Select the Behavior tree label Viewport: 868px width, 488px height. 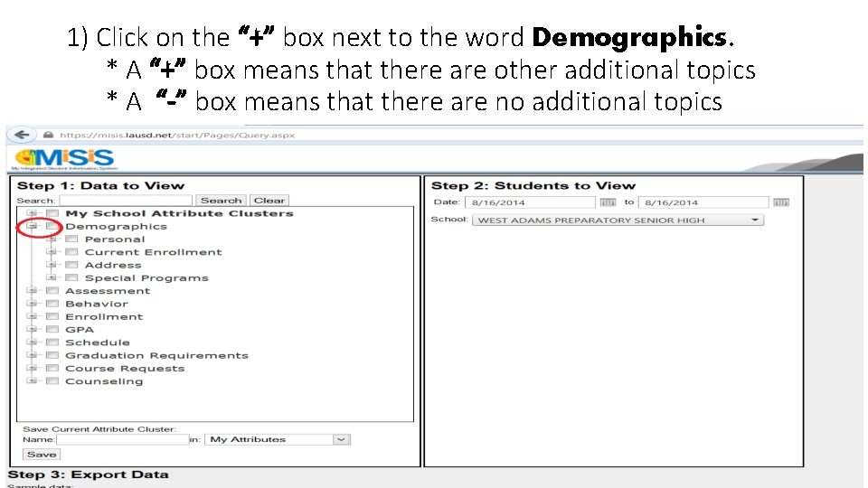tap(97, 304)
